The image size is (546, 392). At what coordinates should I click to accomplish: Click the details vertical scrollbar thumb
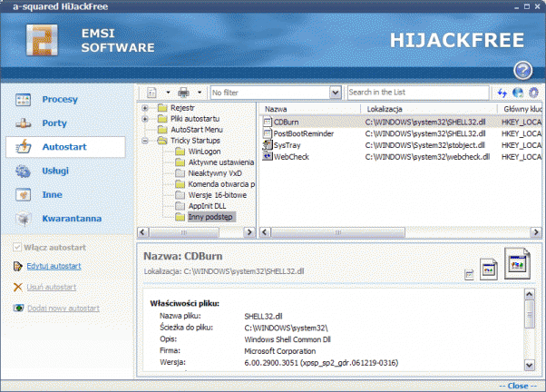click(x=530, y=314)
